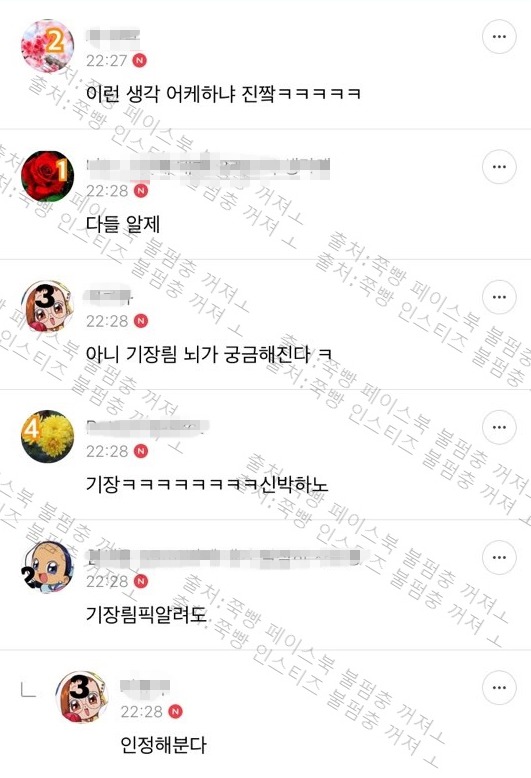Viewport: 531px width, 778px height.
Task: Click the red N badge beside 22:27
Action: [141, 61]
